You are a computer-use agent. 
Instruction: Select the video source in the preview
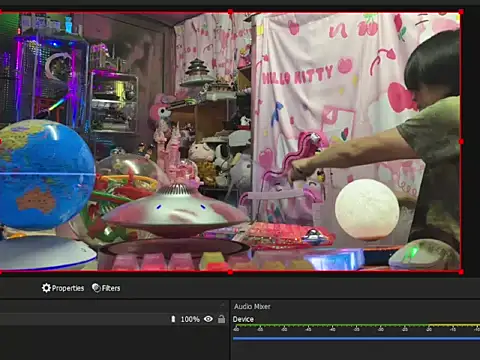coord(230,142)
